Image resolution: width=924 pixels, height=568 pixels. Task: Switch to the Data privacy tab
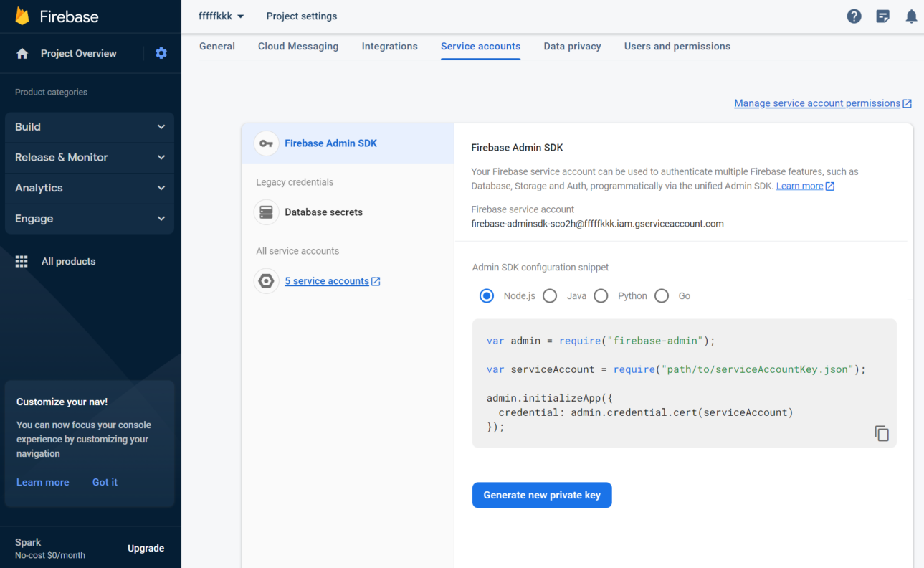pyautogui.click(x=572, y=46)
